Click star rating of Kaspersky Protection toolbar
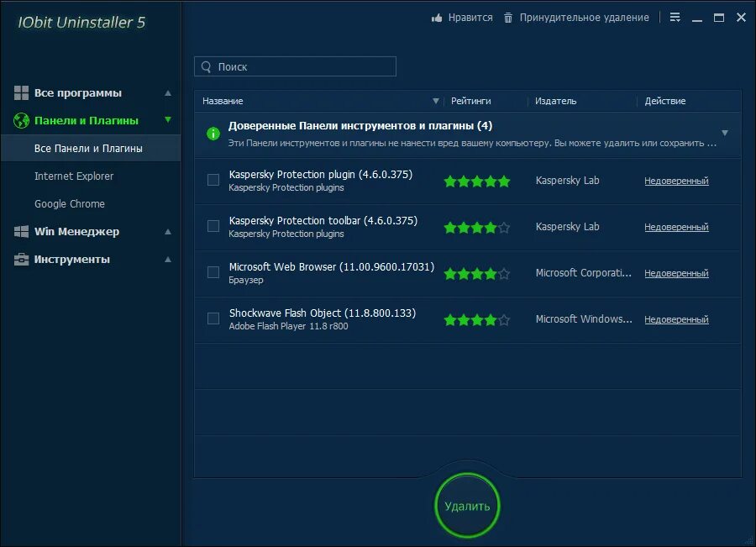Image resolution: width=756 pixels, height=547 pixels. (x=477, y=227)
